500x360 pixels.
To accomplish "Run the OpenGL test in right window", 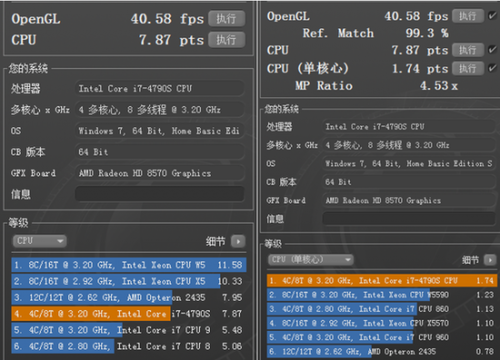I will tap(468, 16).
